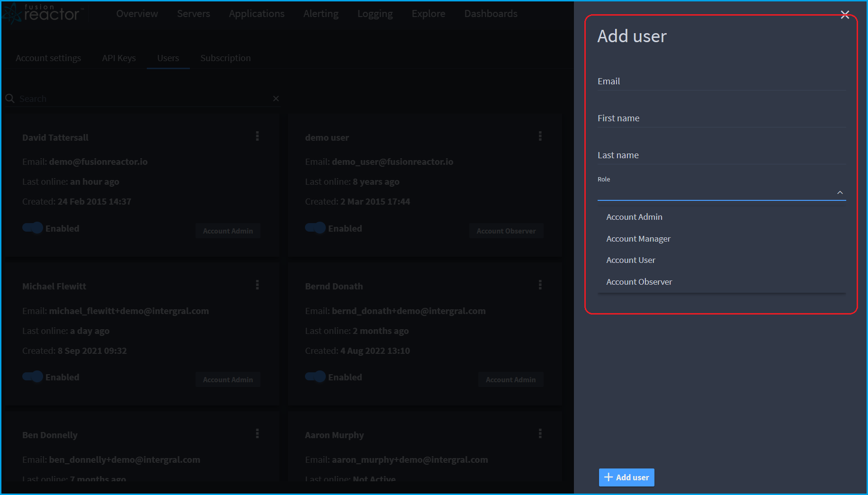
Task: Click the FusionReactor logo
Action: tap(43, 13)
